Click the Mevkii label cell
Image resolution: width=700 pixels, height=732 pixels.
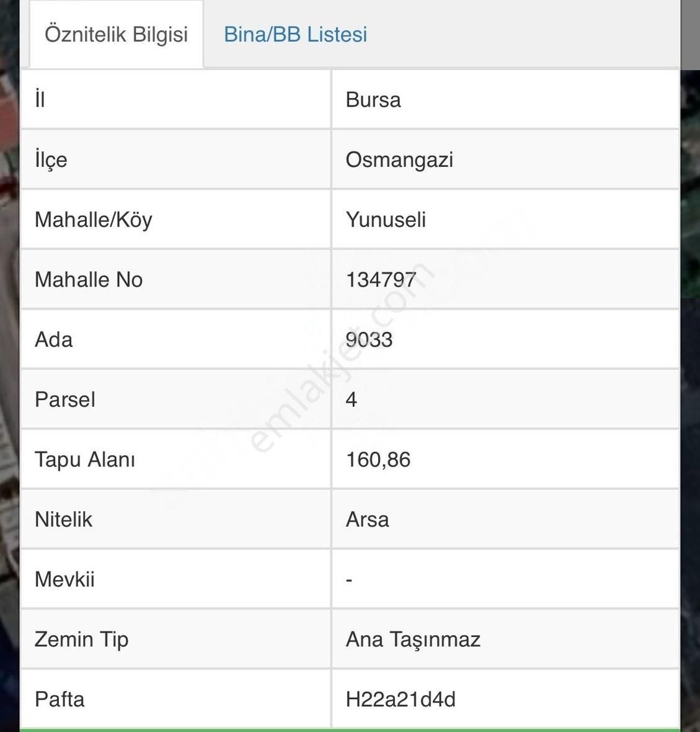[x=176, y=579]
